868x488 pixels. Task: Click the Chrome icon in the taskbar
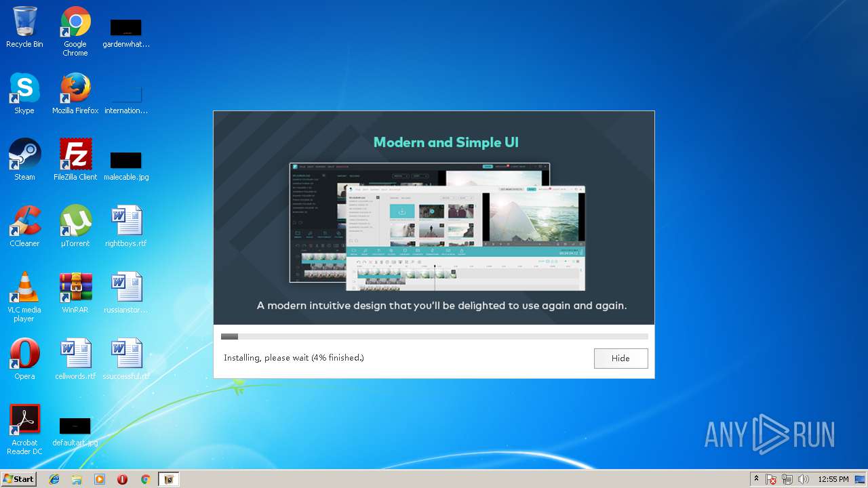(145, 479)
